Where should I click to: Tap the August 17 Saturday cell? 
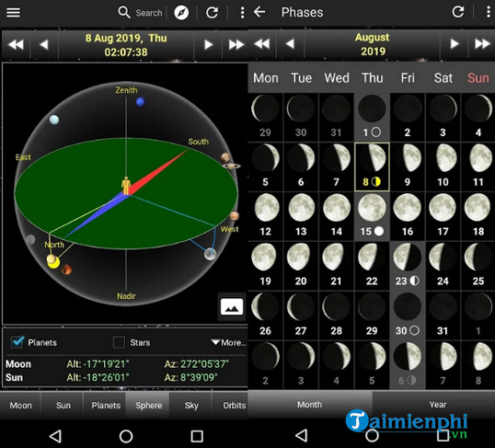click(x=443, y=216)
